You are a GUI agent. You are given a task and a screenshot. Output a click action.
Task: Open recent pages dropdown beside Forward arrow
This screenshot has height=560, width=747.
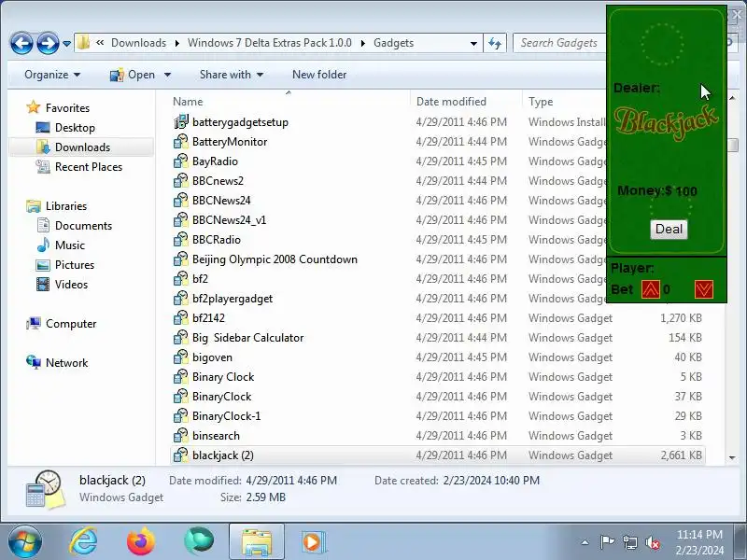(66, 44)
